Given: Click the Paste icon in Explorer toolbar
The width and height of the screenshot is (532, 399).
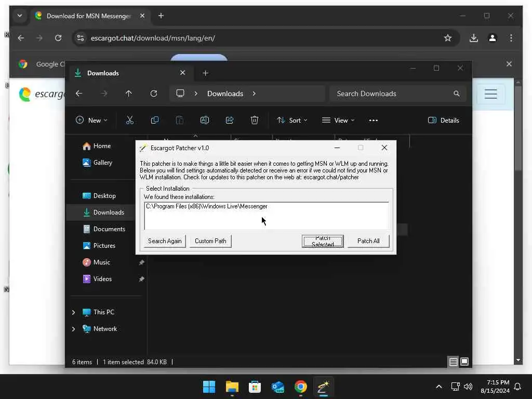Looking at the screenshot, I should point(179,120).
